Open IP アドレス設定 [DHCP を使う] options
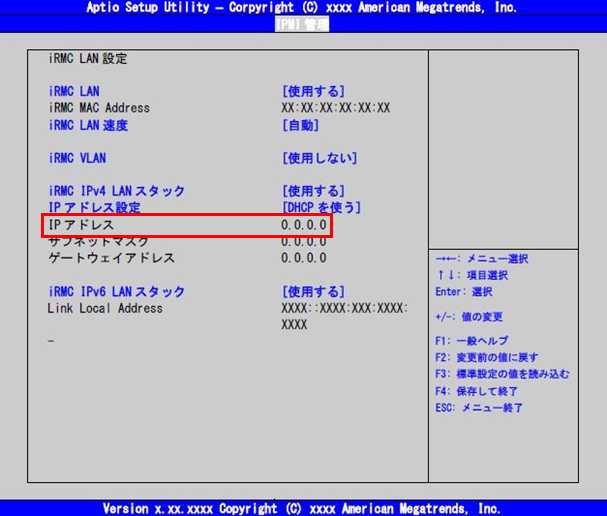 tap(321, 208)
